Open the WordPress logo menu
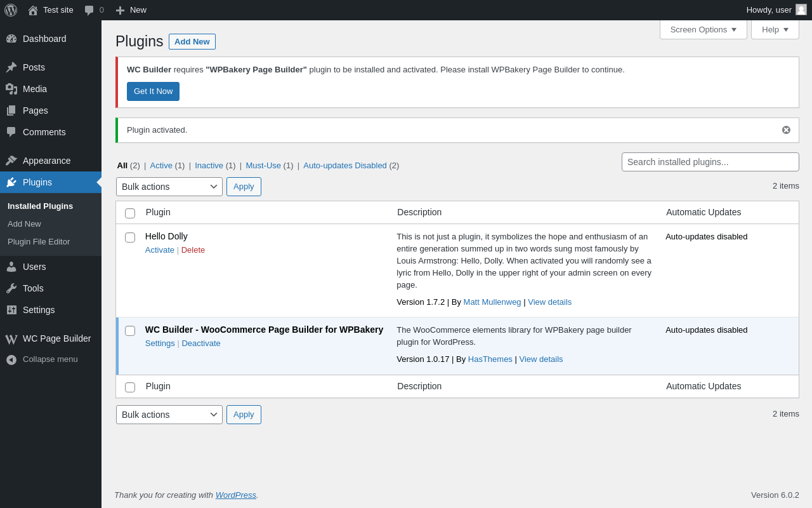Viewport: 812px width, 508px height. pyautogui.click(x=11, y=10)
